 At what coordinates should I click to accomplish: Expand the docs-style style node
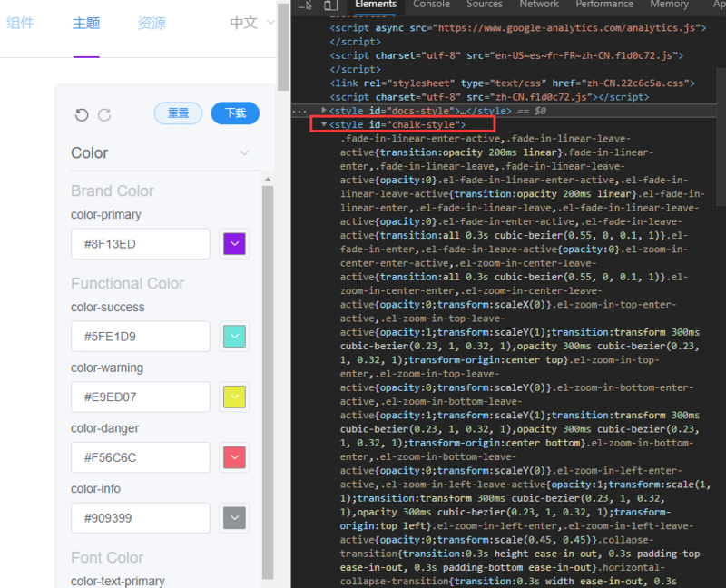point(324,110)
